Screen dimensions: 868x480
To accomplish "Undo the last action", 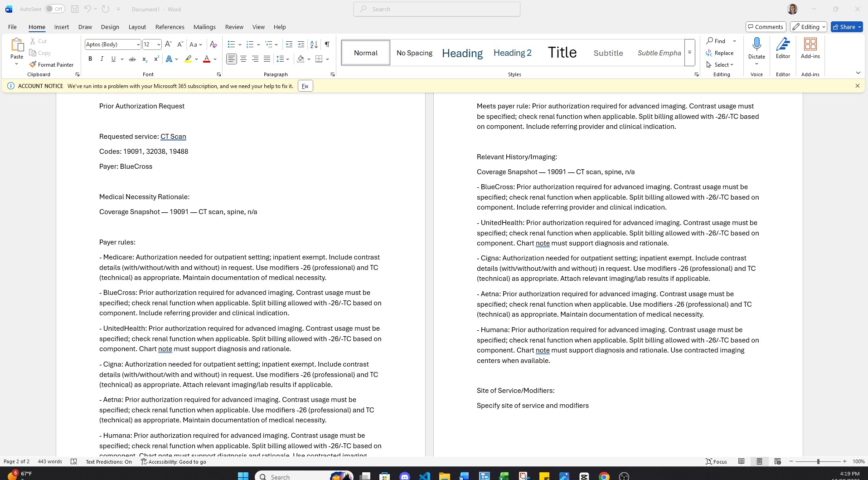I will pos(88,9).
